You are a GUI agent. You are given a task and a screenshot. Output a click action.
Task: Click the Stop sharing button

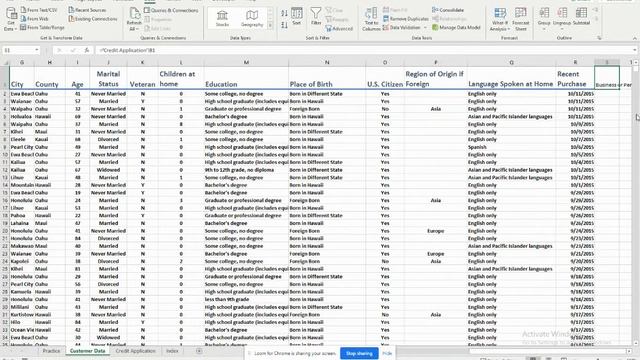tap(359, 353)
